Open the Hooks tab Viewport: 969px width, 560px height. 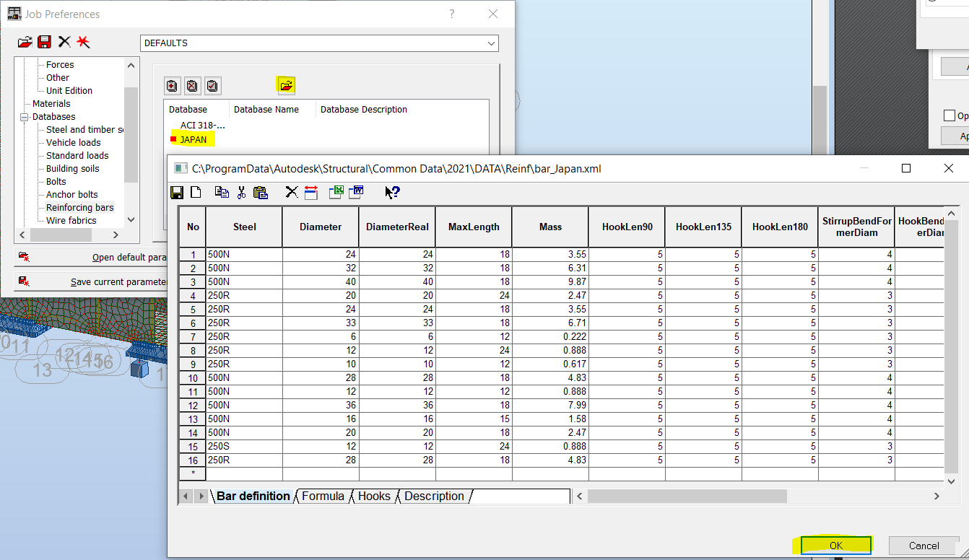[374, 496]
